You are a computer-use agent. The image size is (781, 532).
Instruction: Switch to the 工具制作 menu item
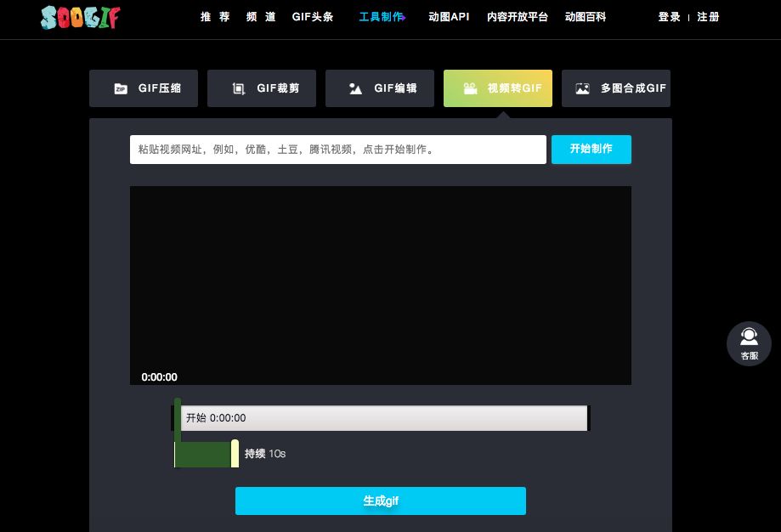coord(379,16)
